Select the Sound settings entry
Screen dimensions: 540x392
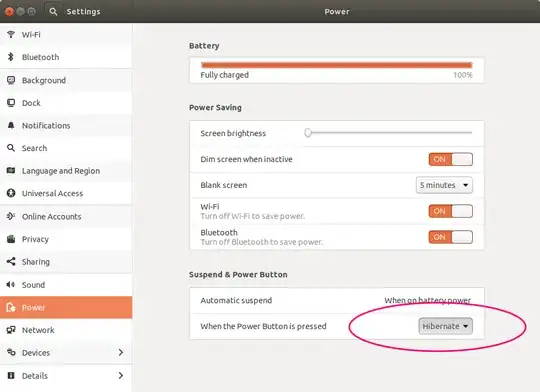pyautogui.click(x=66, y=285)
